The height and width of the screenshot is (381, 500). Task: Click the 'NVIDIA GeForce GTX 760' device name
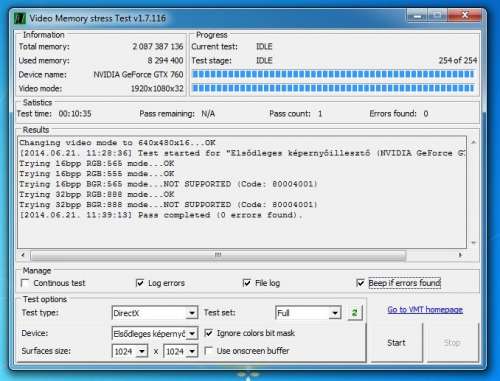pyautogui.click(x=138, y=74)
